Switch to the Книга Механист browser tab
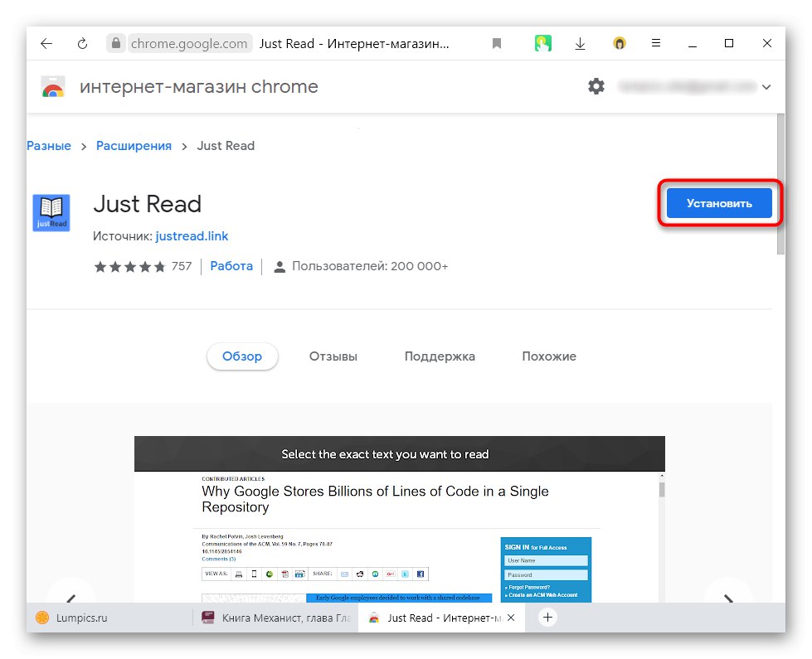Image resolution: width=812 pixels, height=659 pixels. pos(275,618)
